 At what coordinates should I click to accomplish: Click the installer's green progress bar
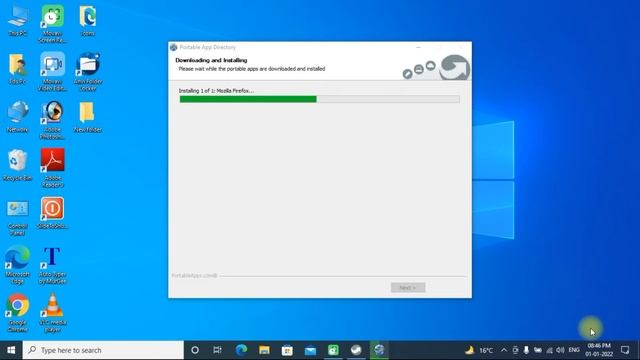[320, 99]
